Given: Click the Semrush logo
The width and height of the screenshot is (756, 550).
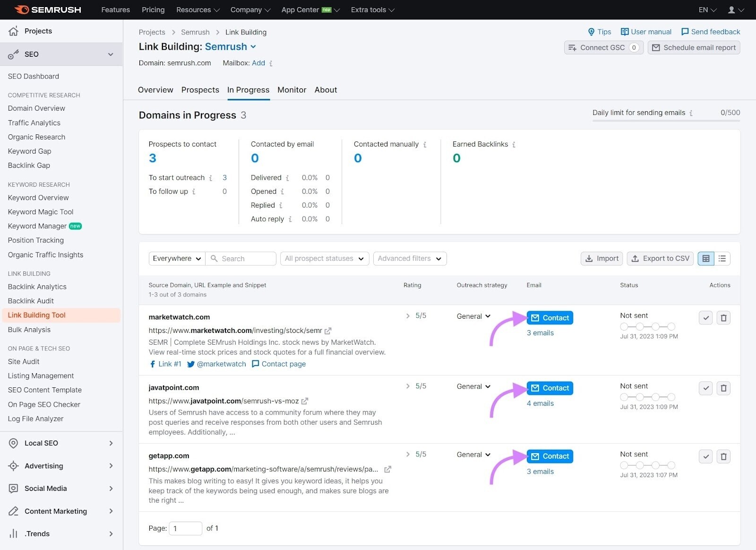Looking at the screenshot, I should point(48,10).
